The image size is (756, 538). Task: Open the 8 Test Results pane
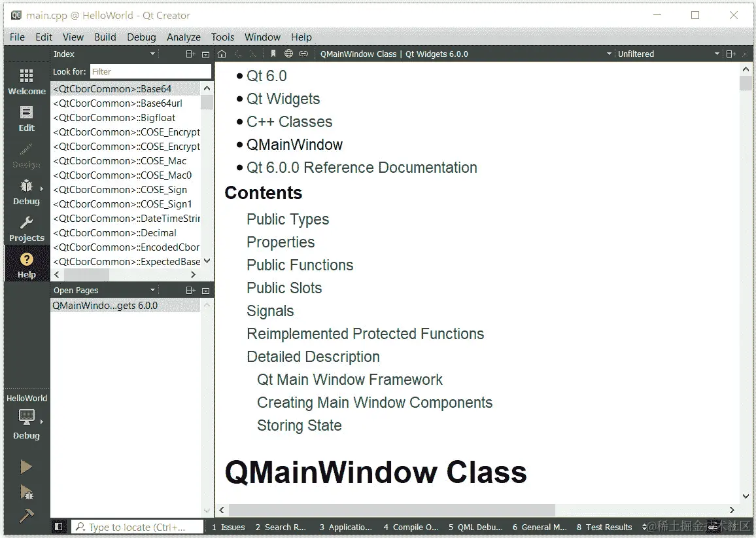tap(604, 527)
